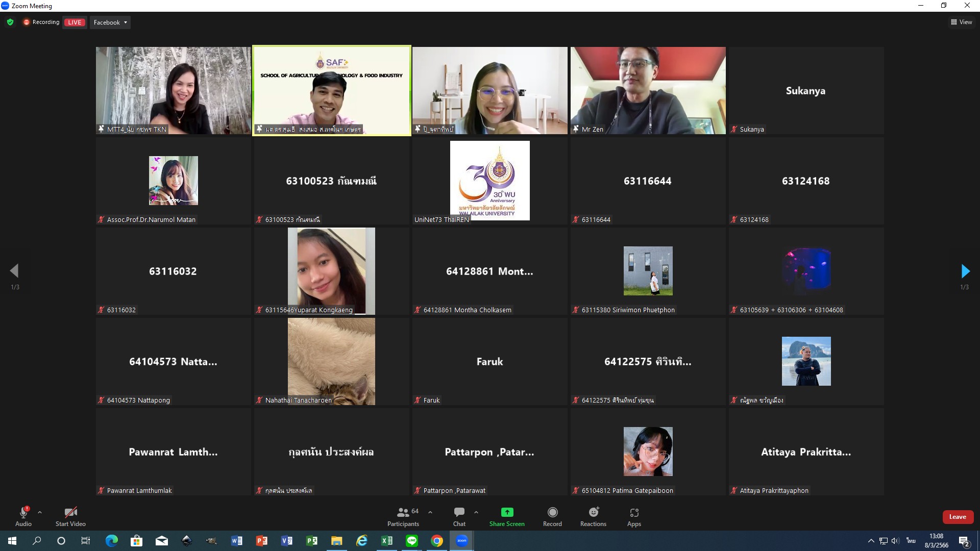Viewport: 980px width, 551px height.
Task: Open the Facebook live stream dropdown
Action: click(x=110, y=22)
